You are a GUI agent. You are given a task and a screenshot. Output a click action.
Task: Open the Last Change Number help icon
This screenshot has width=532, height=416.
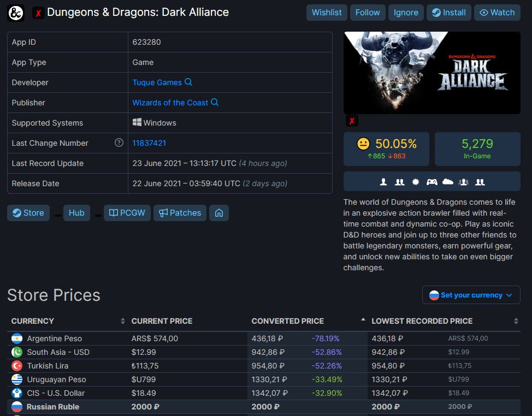coord(119,142)
